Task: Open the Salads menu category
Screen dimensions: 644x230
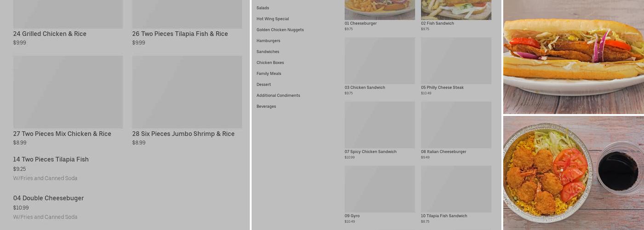Action: point(263,8)
